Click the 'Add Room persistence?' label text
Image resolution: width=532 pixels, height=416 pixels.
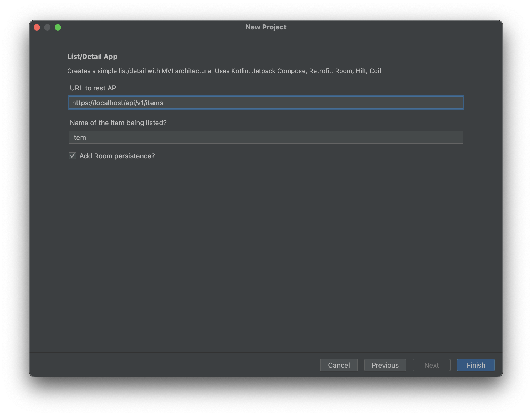point(117,156)
